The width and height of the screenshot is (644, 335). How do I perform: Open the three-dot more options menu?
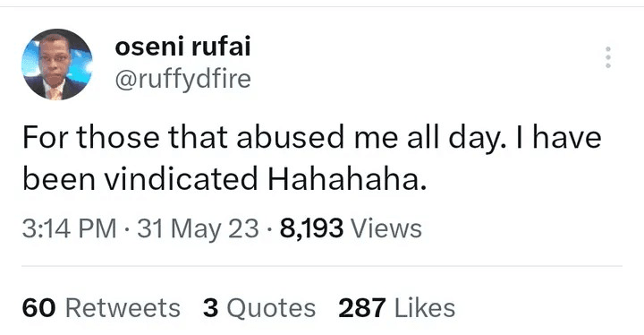click(x=608, y=57)
